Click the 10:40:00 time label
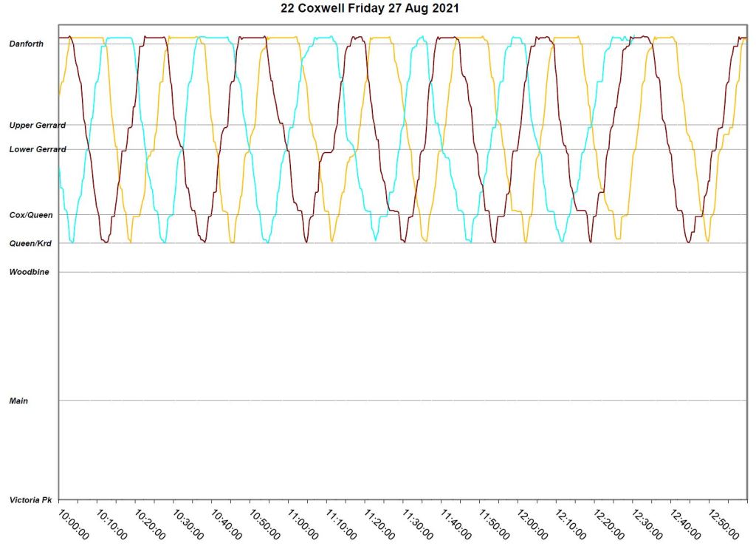This screenshot has height=546, width=756. coord(227,523)
